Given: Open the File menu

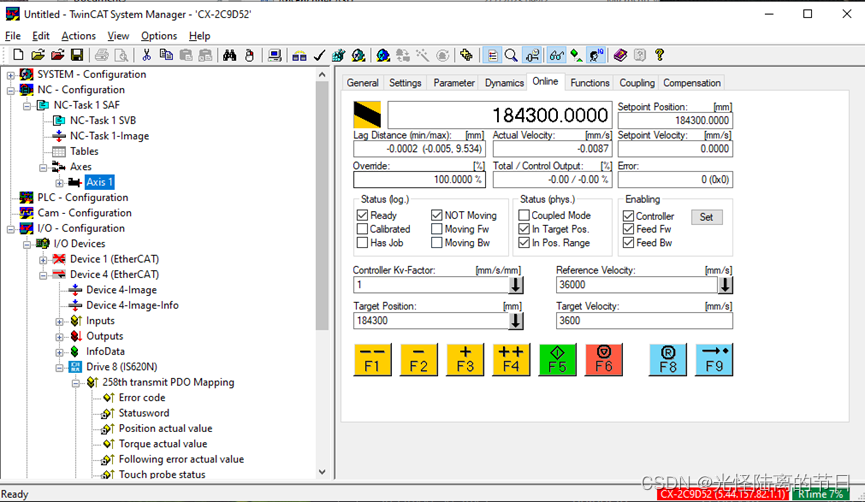Looking at the screenshot, I should coord(13,36).
